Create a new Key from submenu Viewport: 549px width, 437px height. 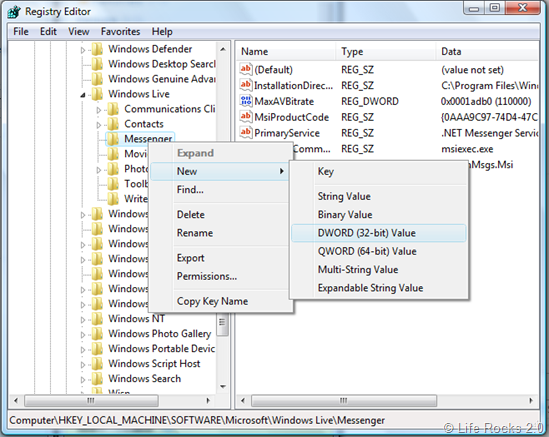(x=379, y=172)
